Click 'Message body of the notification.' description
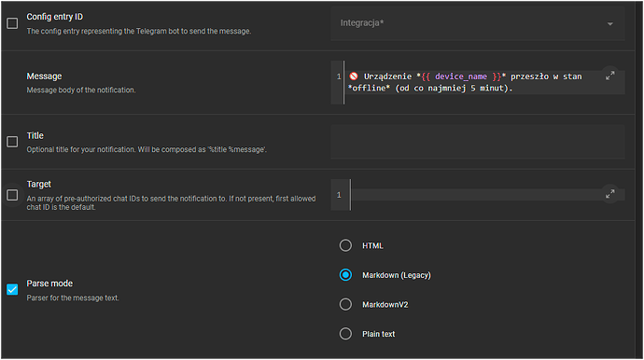The image size is (644, 360). (81, 90)
